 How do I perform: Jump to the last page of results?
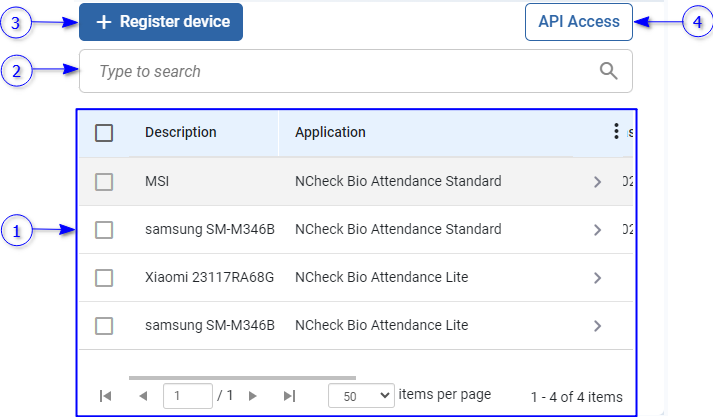click(x=289, y=396)
